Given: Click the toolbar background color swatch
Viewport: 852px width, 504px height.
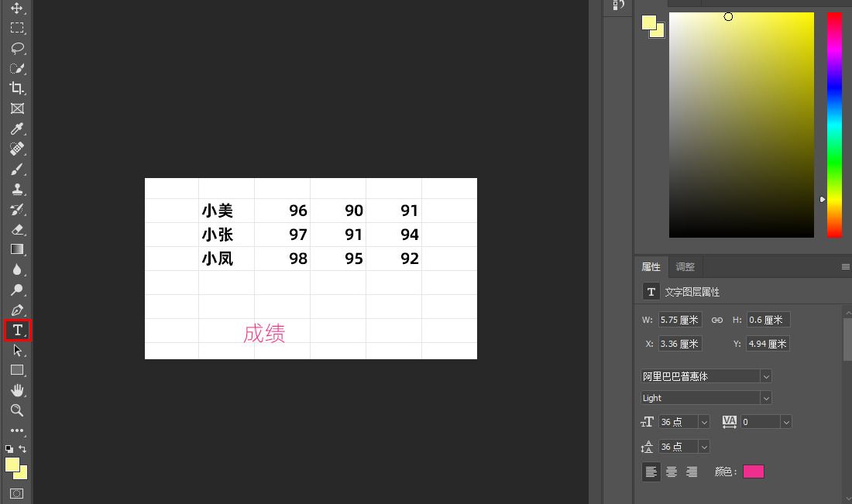Looking at the screenshot, I should click(22, 475).
